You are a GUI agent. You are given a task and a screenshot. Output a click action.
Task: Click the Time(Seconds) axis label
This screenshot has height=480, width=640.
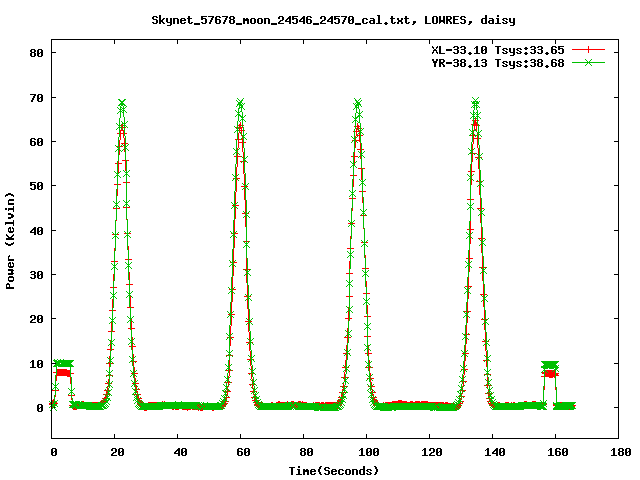(334, 471)
